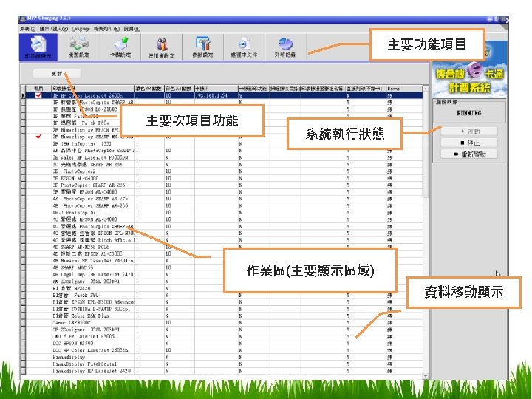Select the 3E PhotoCopier2 row

[x=222, y=171]
